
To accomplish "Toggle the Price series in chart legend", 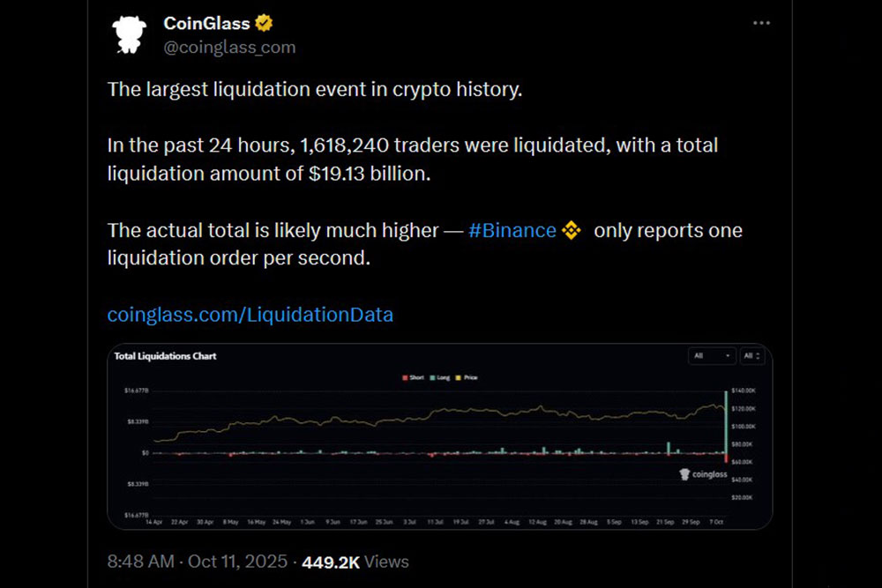I will coord(469,377).
